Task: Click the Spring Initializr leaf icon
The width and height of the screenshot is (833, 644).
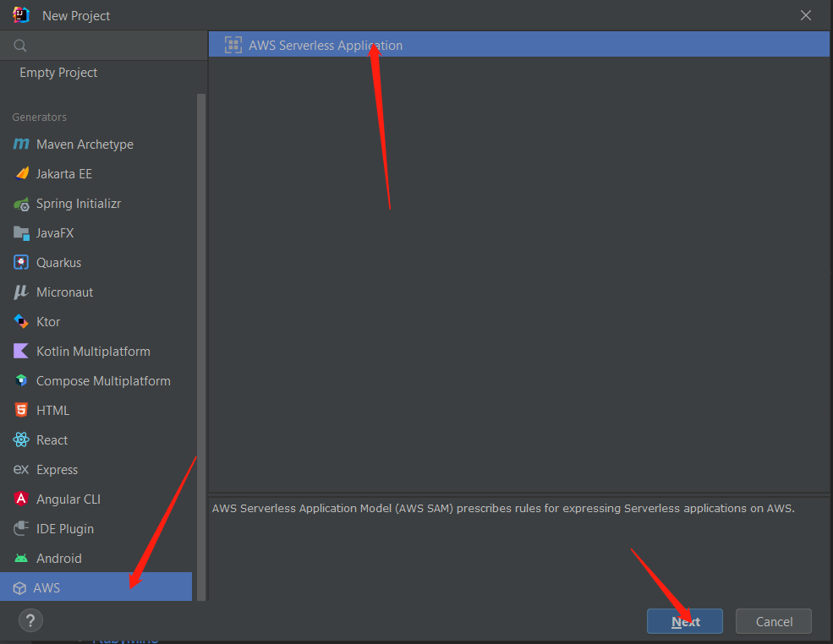Action: pos(21,204)
